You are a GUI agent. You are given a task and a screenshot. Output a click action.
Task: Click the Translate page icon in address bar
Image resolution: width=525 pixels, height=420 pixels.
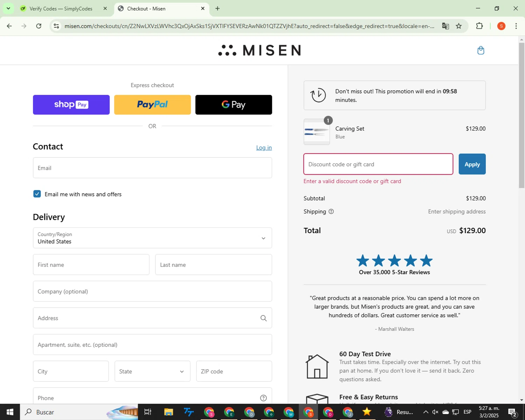(x=445, y=26)
